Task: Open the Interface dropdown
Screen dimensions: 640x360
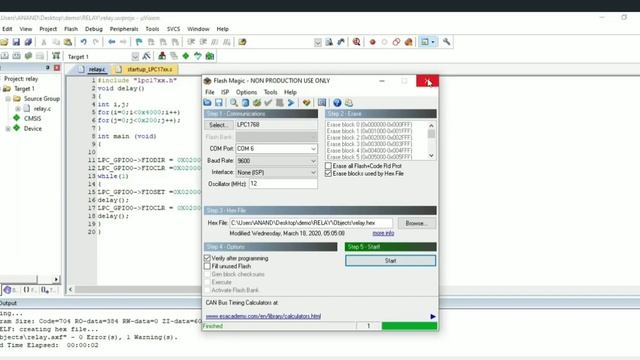Action: 313,173
